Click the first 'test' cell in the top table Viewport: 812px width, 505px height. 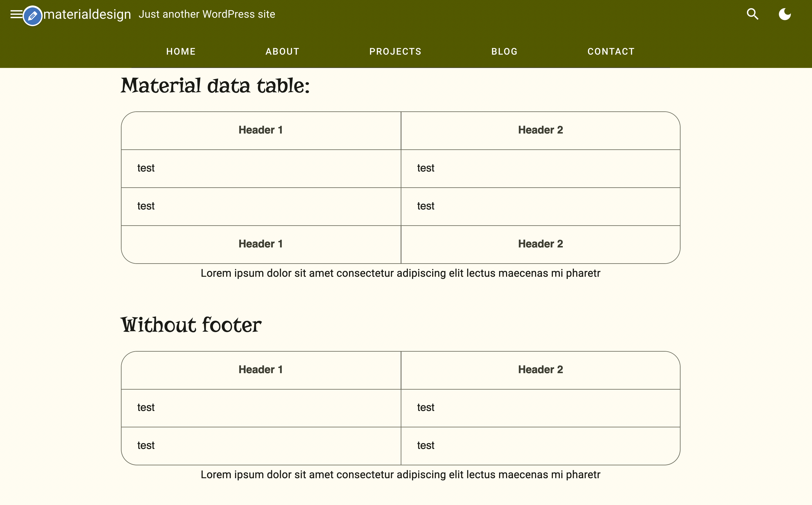[146, 168]
